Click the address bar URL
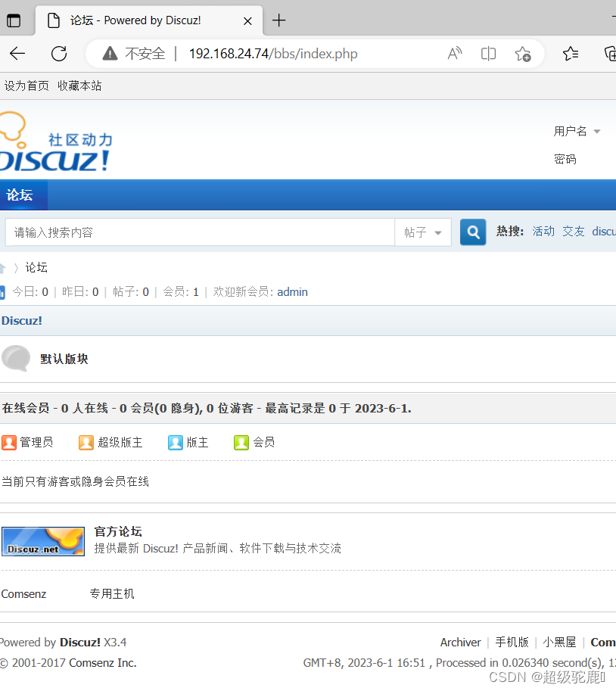The width and height of the screenshot is (616, 691). pos(273,54)
